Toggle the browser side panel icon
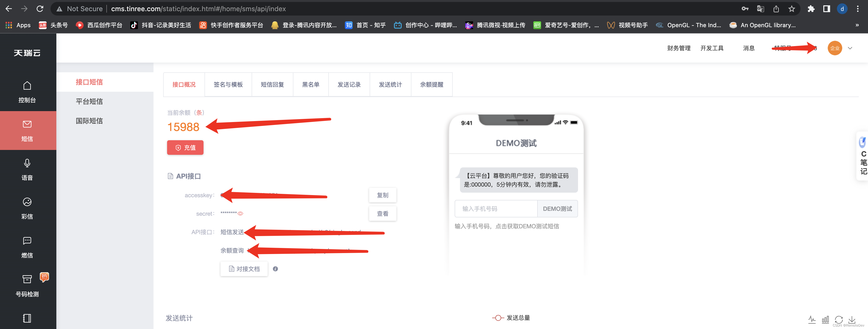 pos(826,9)
